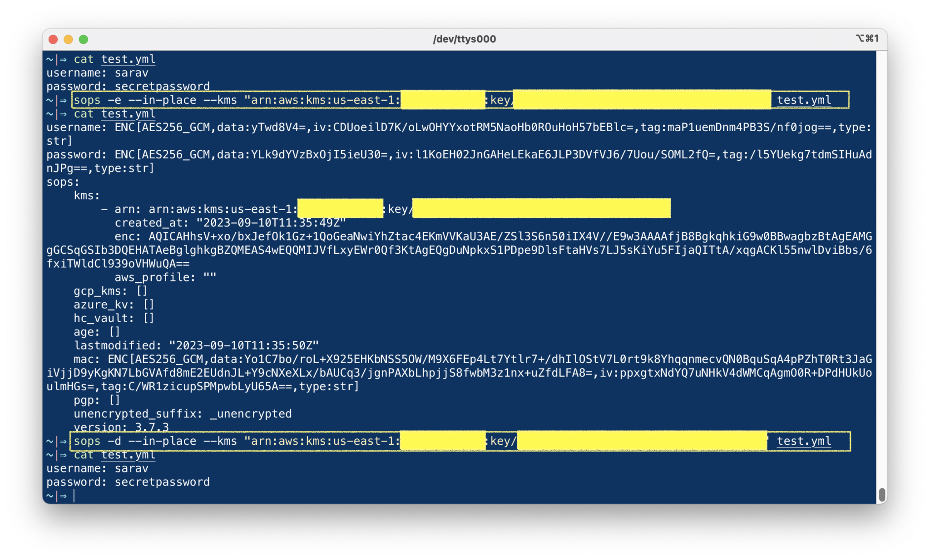Click the yellow minimize button
This screenshot has width=930, height=560.
pyautogui.click(x=67, y=39)
